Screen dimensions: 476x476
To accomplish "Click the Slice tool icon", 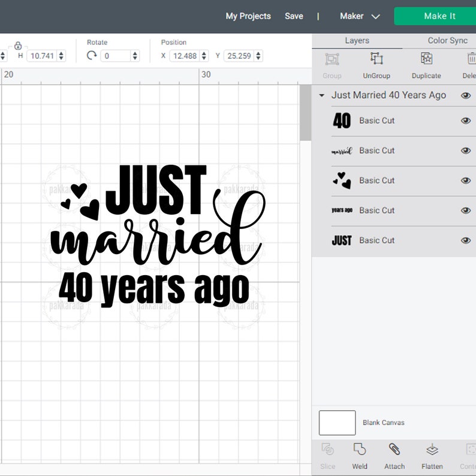I will pos(327,449).
